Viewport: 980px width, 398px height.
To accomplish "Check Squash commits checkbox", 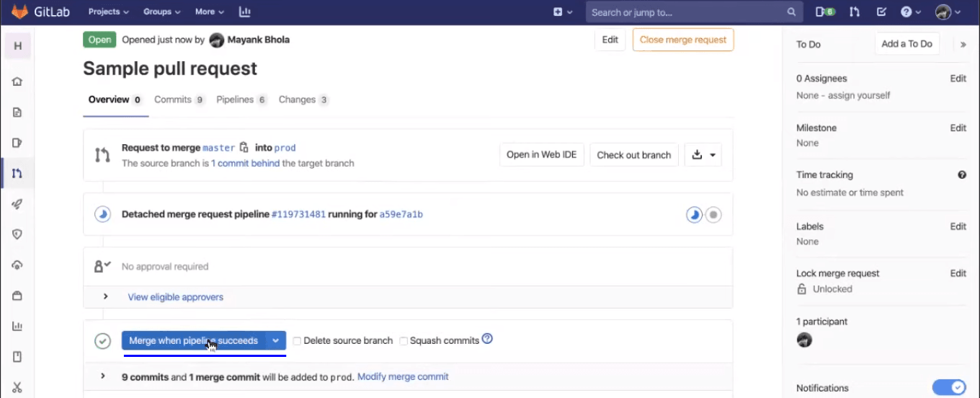I will (404, 341).
